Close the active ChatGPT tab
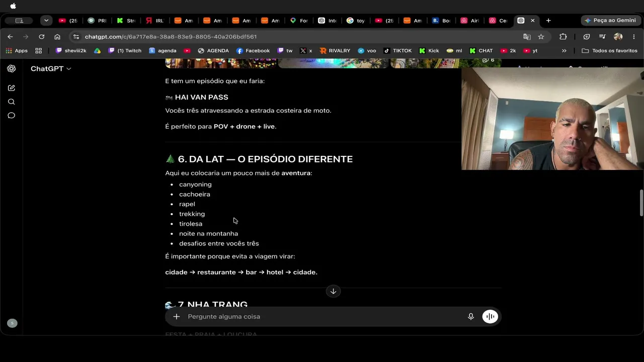The image size is (644, 362). pos(533,21)
